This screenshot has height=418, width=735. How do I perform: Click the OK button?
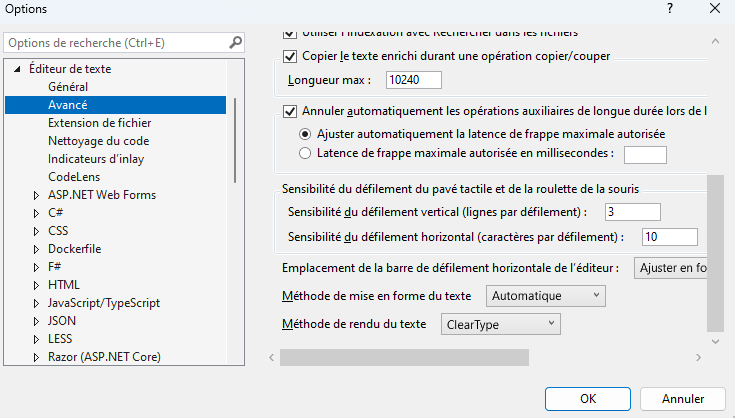tap(589, 397)
